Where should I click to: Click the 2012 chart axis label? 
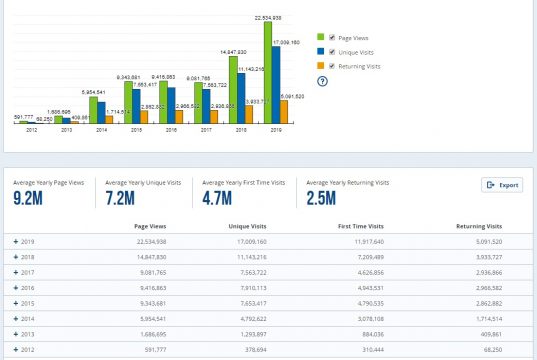tap(32, 130)
